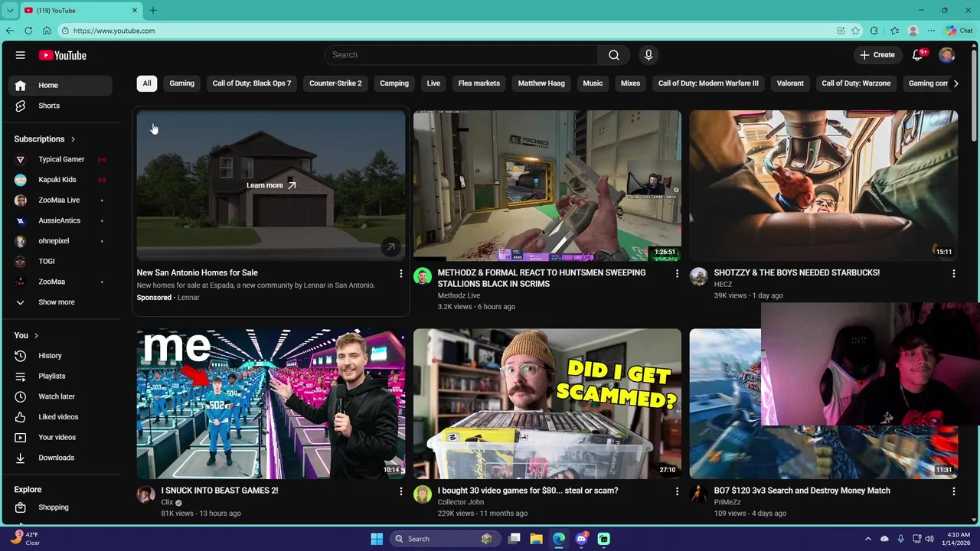The image size is (980, 551).
Task: Open the more options menu for the Lennar ad
Action: [400, 273]
